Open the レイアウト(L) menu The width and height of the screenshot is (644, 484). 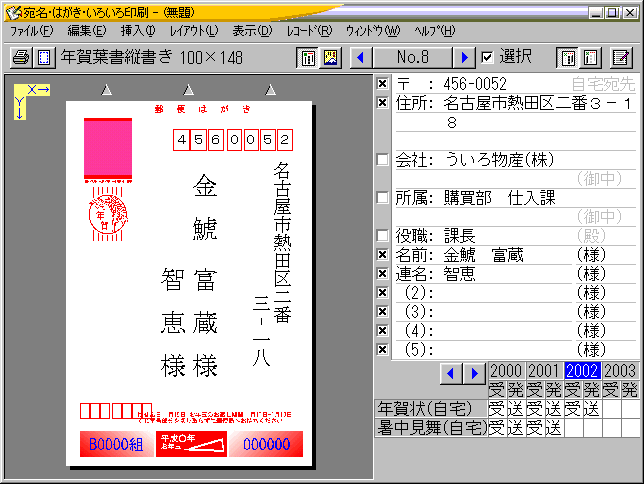pos(194,31)
